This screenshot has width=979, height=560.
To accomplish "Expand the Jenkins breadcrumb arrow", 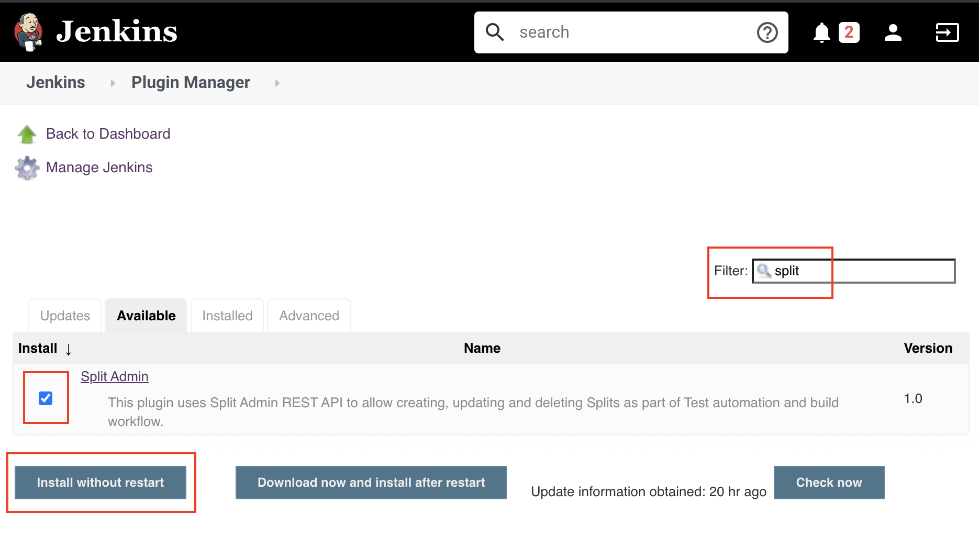I will pos(113,83).
